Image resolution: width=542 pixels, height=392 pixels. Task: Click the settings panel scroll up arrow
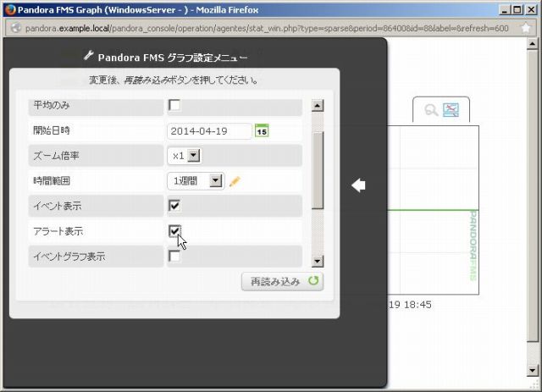(x=318, y=106)
